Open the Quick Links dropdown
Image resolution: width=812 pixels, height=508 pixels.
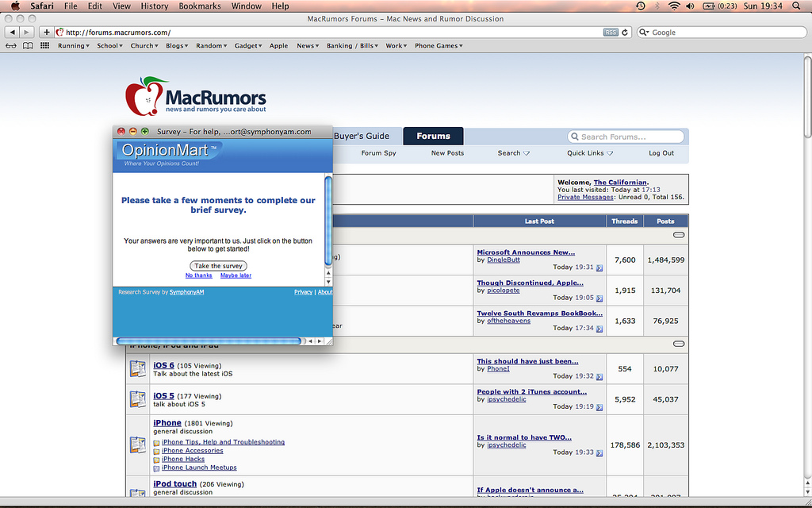590,153
